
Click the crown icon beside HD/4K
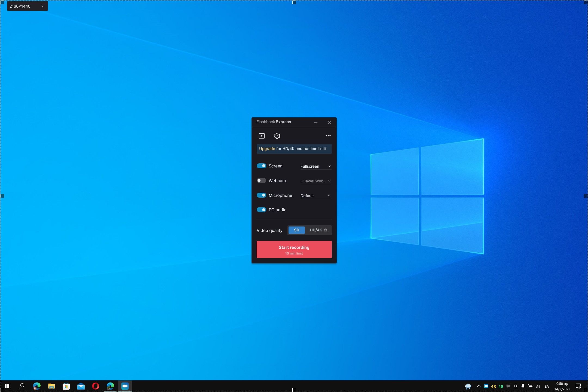coord(326,230)
